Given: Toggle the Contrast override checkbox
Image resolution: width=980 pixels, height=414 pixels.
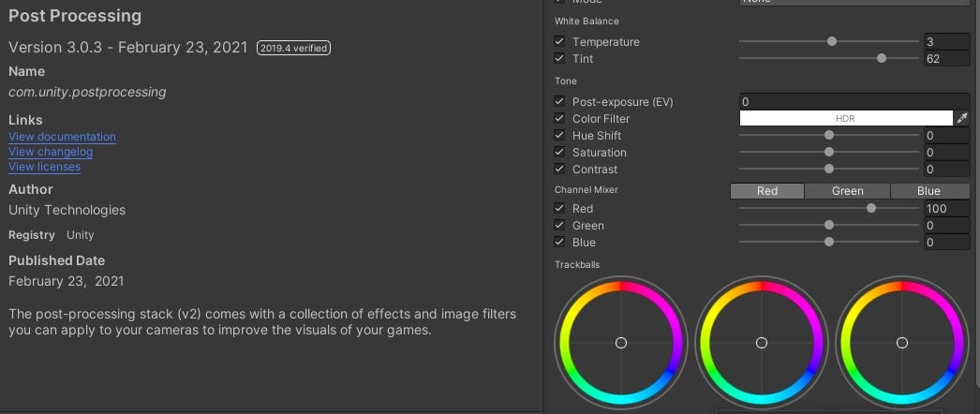Looking at the screenshot, I should (559, 169).
